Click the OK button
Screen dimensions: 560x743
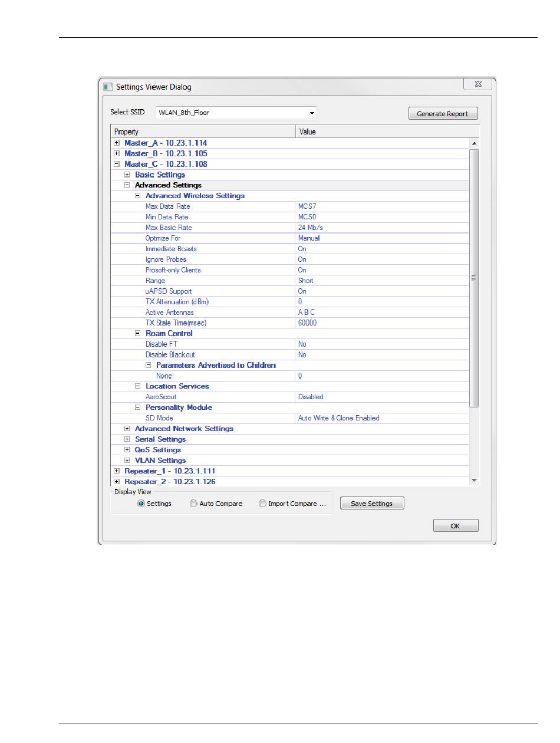pyautogui.click(x=456, y=526)
